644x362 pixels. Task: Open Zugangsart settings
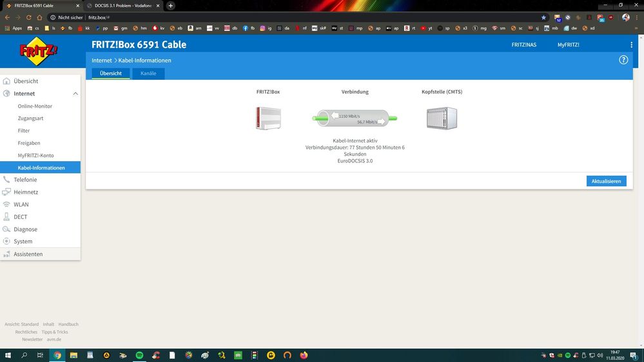point(30,119)
